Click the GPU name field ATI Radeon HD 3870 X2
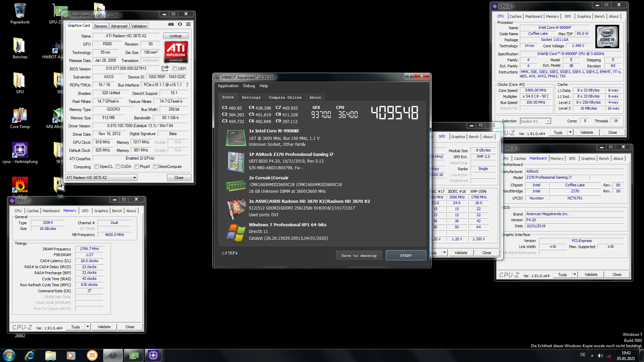Viewport: 644px width, 362px height. (x=126, y=36)
